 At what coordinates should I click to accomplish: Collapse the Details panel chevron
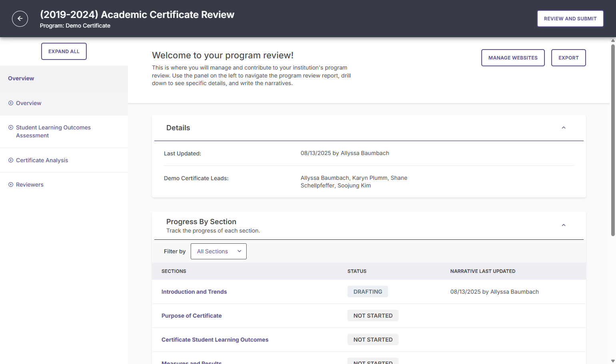tap(564, 128)
